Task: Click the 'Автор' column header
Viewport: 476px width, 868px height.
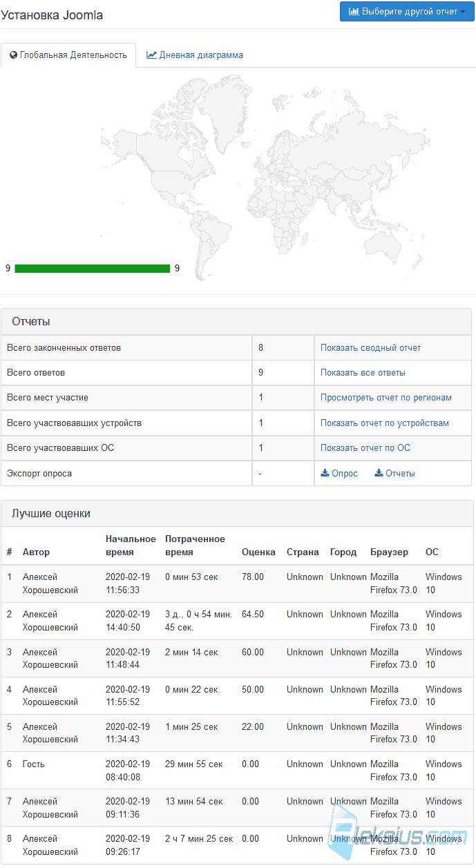Action: pos(37,552)
